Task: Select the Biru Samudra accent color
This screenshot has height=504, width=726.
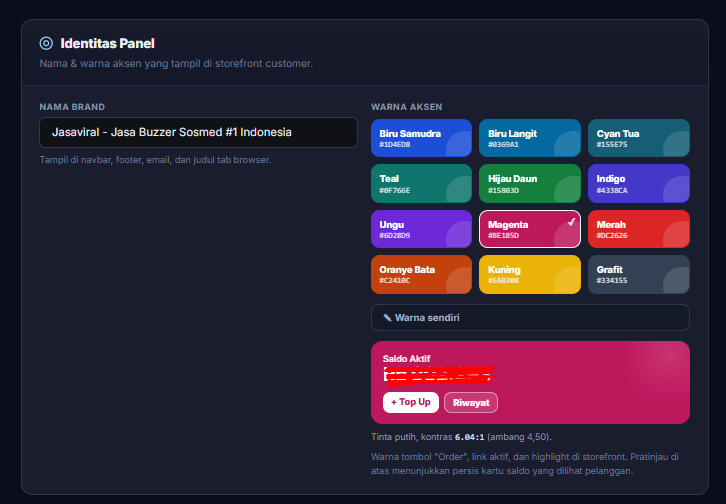Action: click(421, 138)
